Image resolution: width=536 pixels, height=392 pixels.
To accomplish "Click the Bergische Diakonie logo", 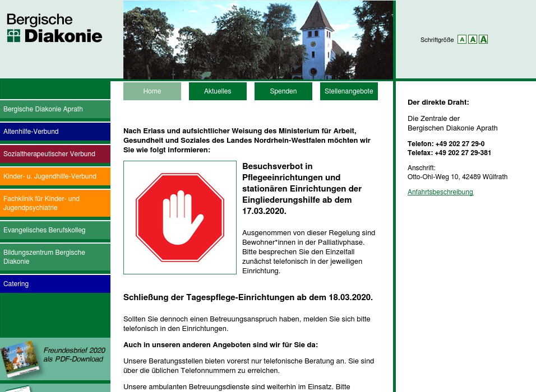I will click(54, 28).
